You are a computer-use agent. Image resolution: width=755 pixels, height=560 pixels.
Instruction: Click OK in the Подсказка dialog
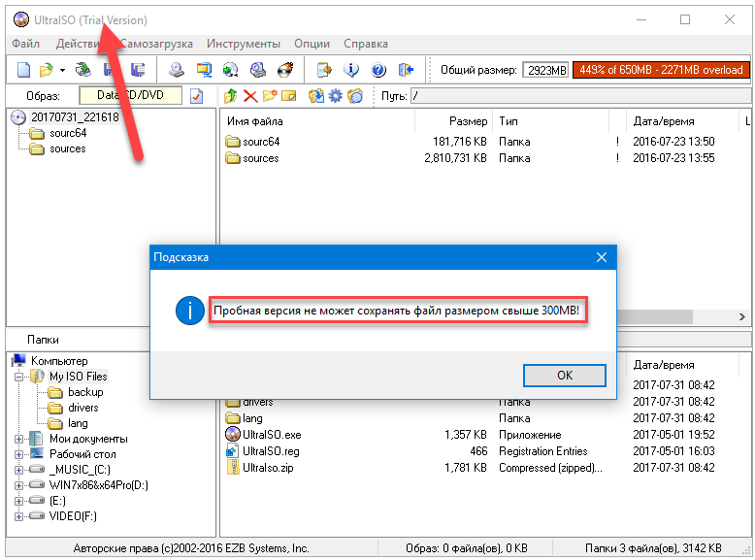565,375
